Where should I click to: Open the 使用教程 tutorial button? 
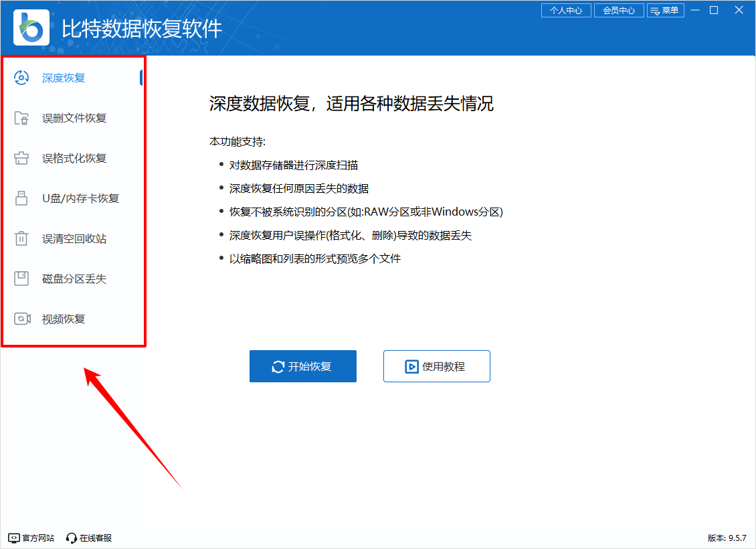click(437, 366)
